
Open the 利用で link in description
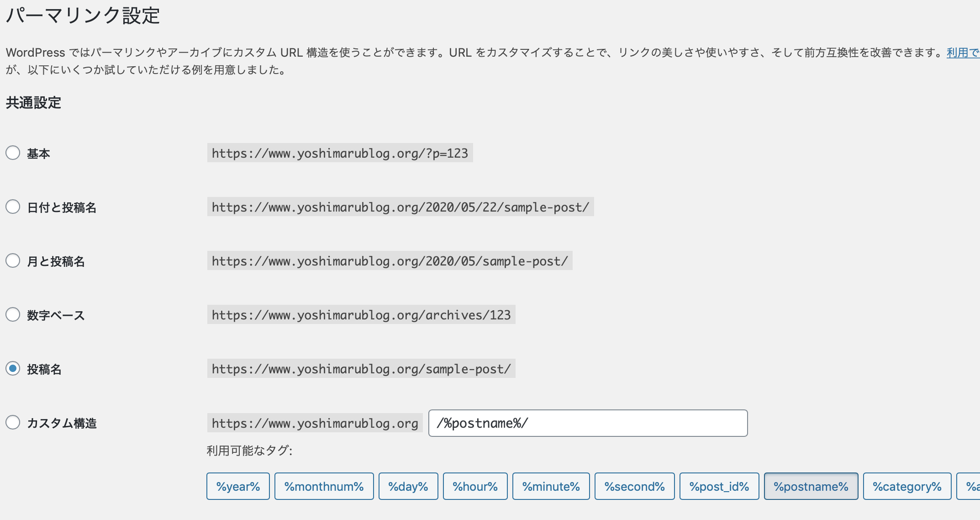click(x=963, y=53)
